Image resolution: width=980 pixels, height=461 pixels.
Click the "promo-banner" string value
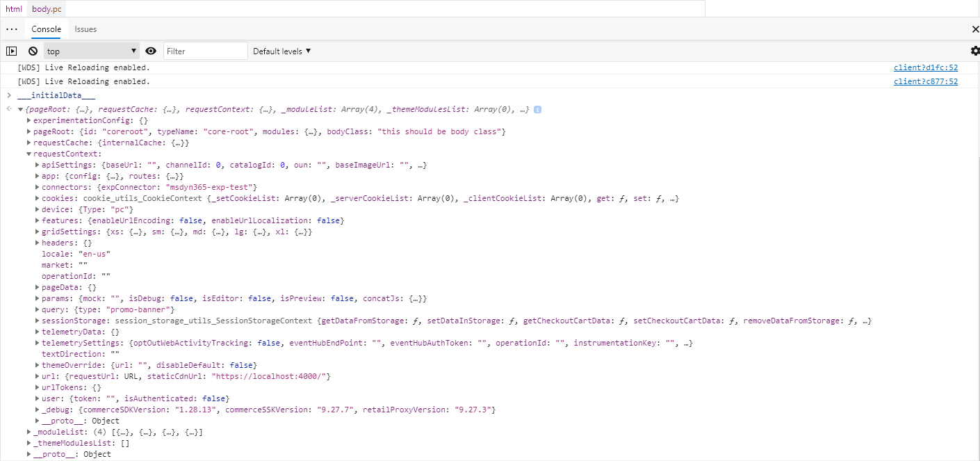coord(138,309)
